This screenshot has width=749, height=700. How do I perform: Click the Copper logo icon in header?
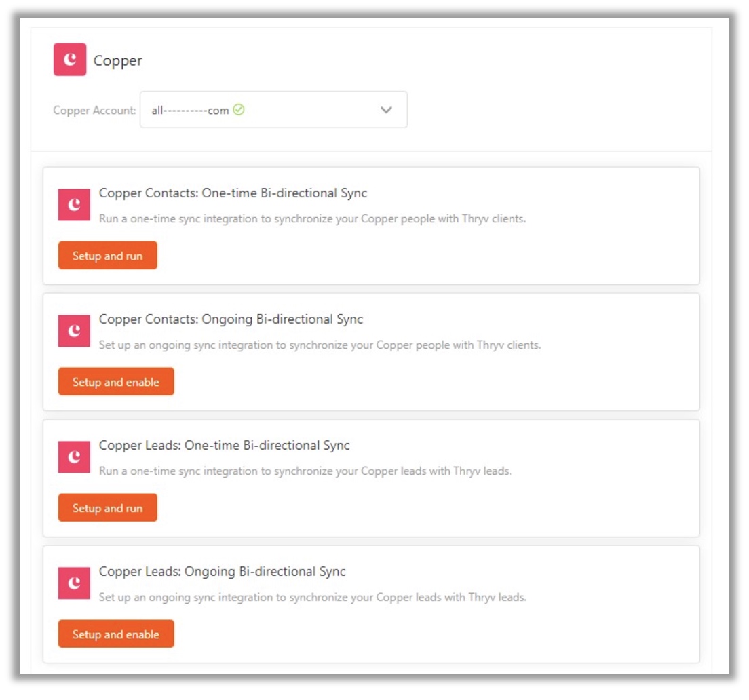pyautogui.click(x=70, y=60)
